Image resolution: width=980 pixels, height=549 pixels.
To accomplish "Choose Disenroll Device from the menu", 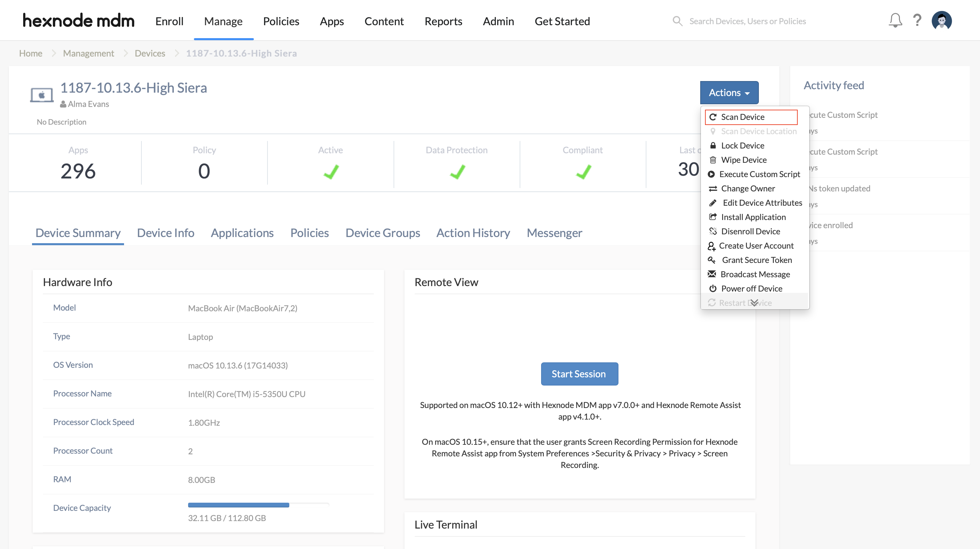I will 751,232.
